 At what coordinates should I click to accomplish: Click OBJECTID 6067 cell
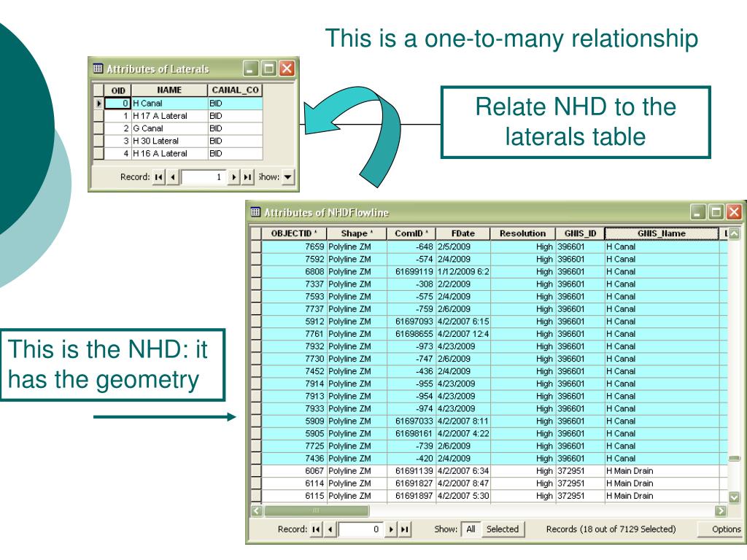294,471
